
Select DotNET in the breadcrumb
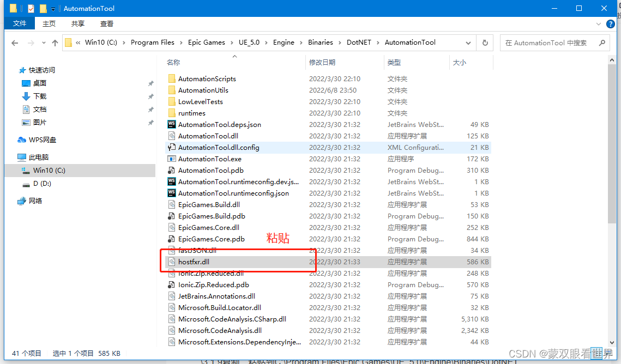pyautogui.click(x=359, y=43)
